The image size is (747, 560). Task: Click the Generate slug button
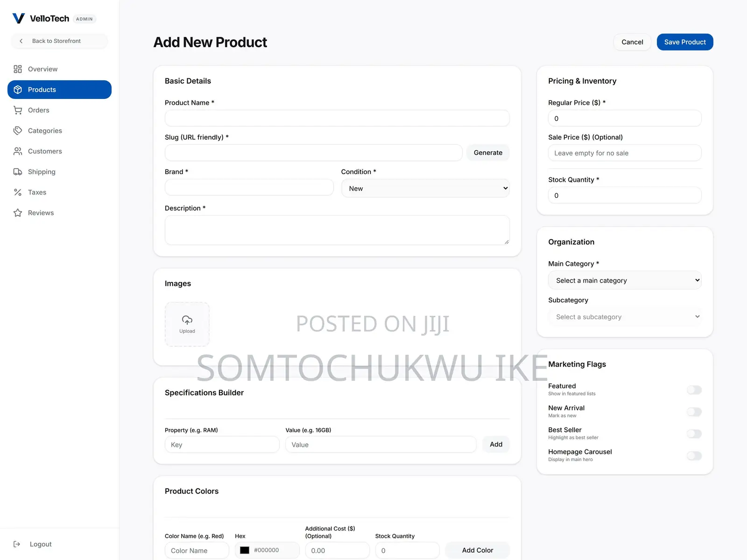coord(488,153)
